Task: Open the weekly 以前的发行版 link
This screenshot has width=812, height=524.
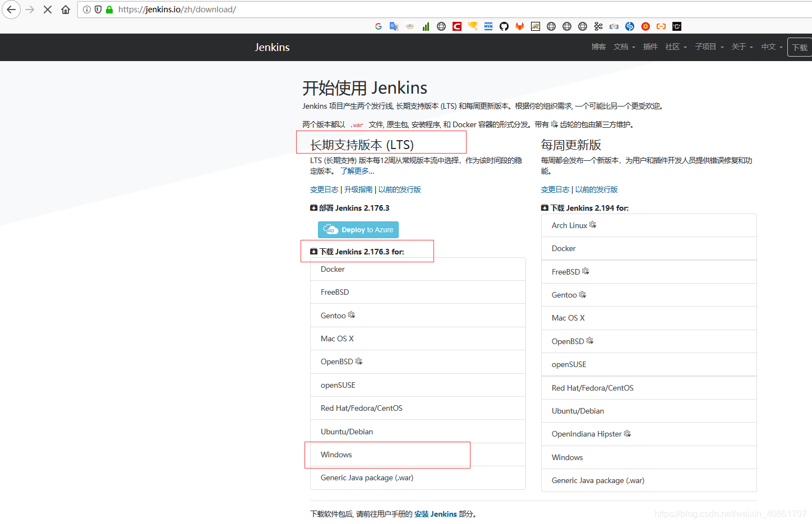Action: 597,189
